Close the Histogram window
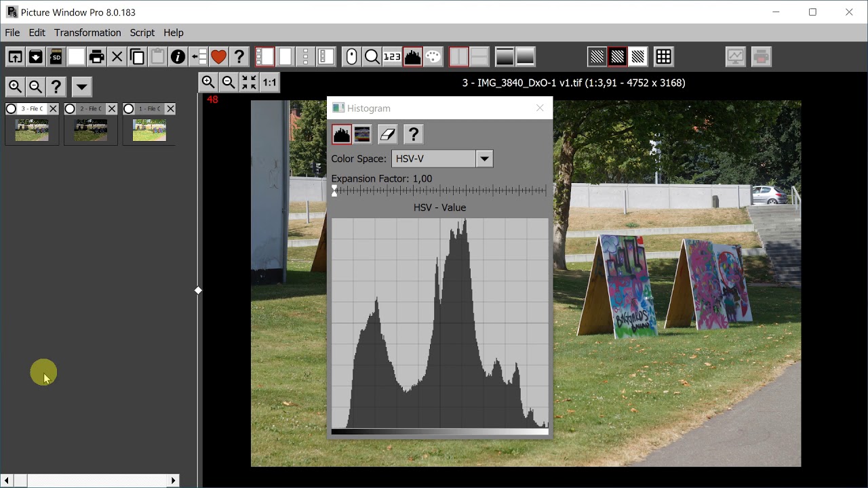868x488 pixels. pyautogui.click(x=540, y=108)
